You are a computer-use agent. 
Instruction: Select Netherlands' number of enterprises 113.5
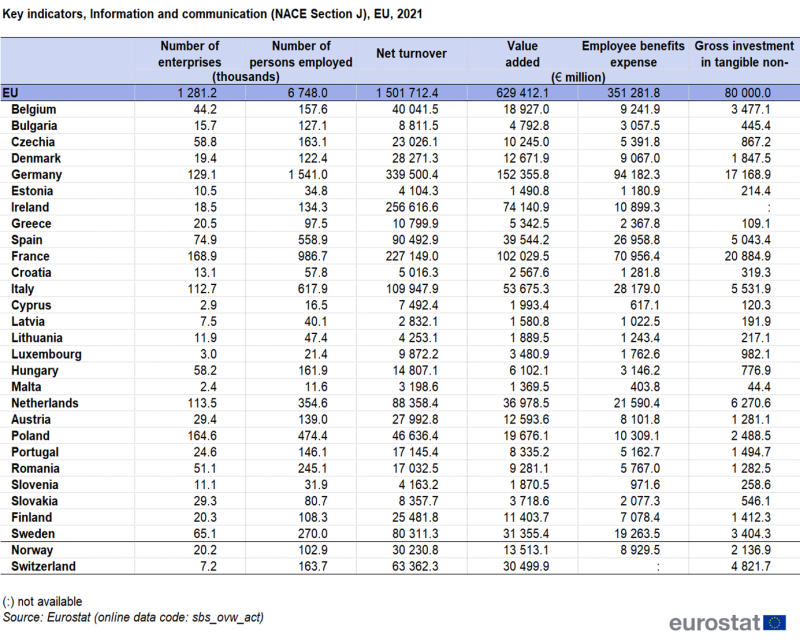click(202, 403)
